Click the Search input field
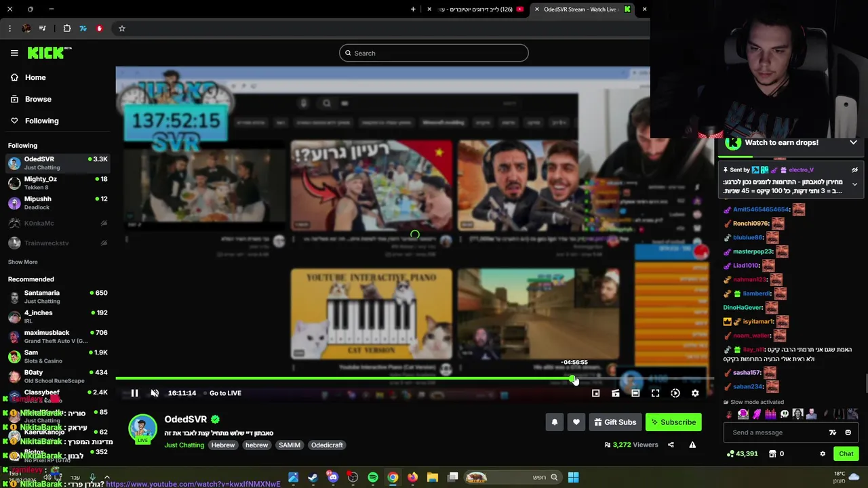This screenshot has width=868, height=488. click(434, 53)
